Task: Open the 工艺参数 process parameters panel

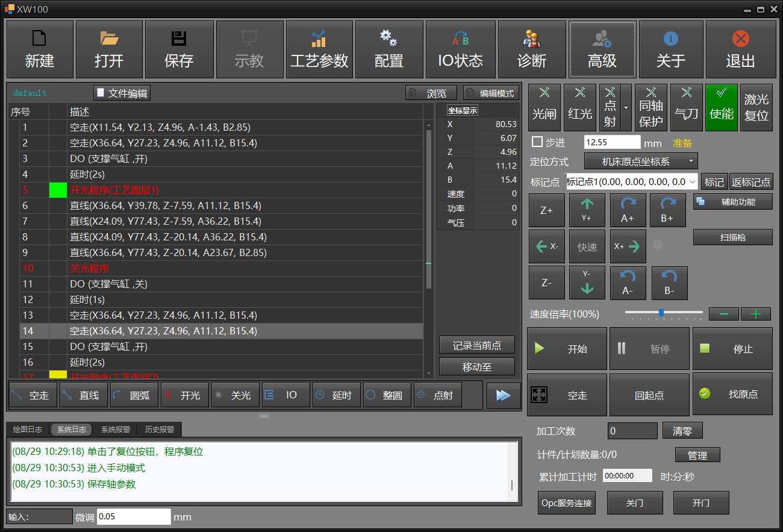Action: 319,49
